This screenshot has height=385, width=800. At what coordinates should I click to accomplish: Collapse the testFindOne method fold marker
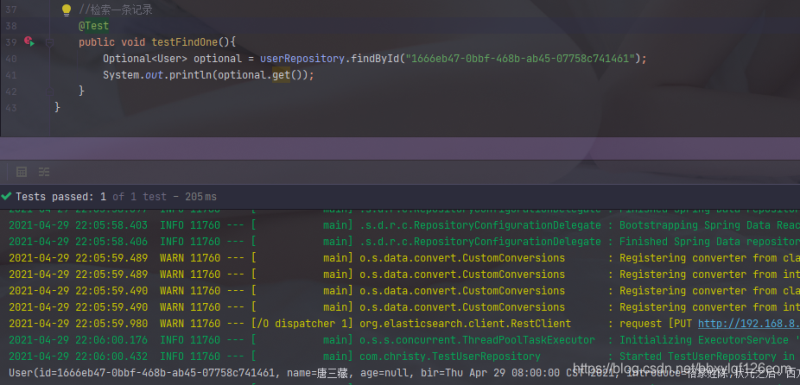pyautogui.click(x=50, y=43)
